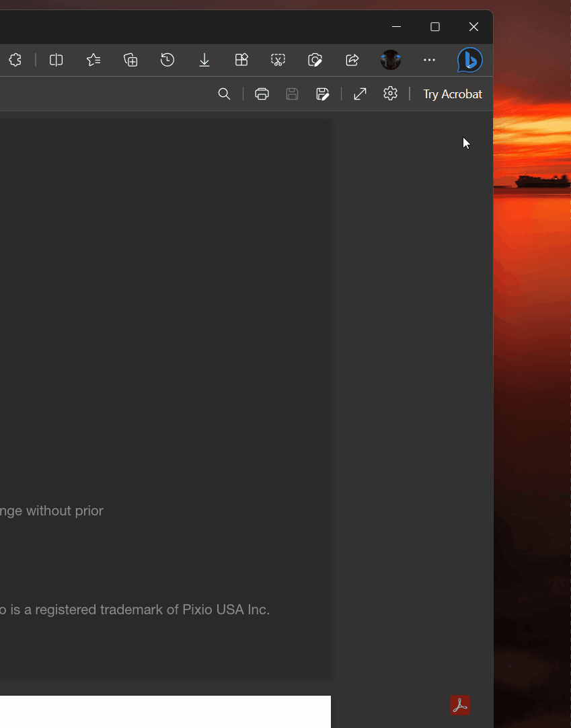Click the red Adobe Acrobat icon

pyautogui.click(x=460, y=705)
